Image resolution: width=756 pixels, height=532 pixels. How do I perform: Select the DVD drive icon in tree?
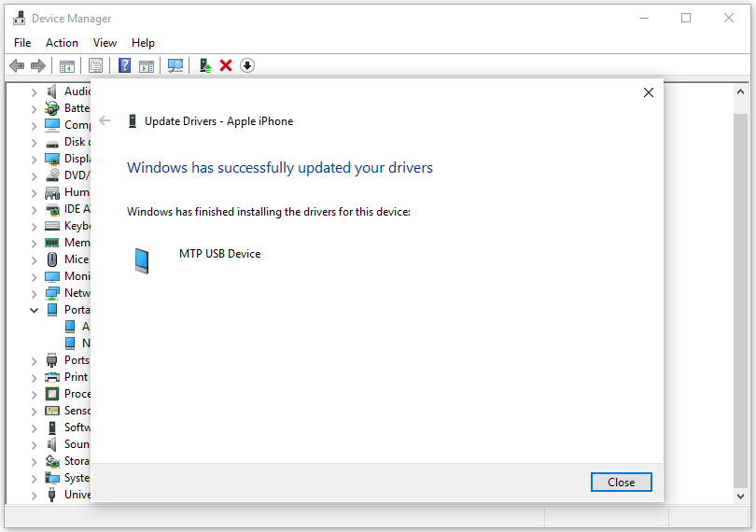click(x=52, y=175)
